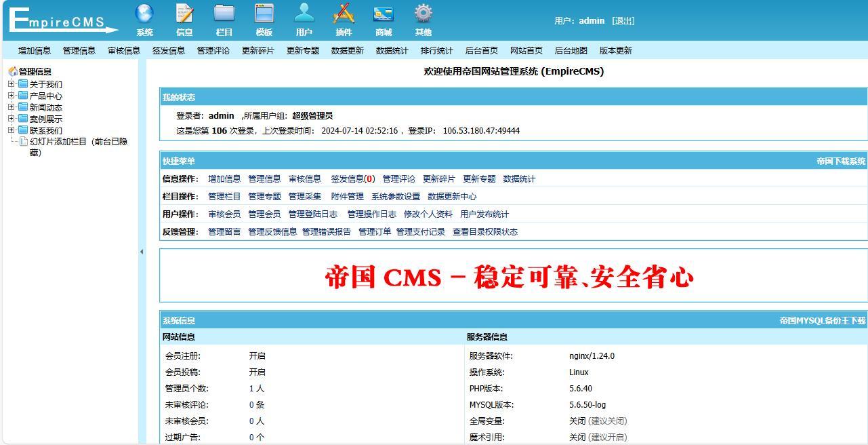
Task: Expand the 关于我们 tree node
Action: 11,84
